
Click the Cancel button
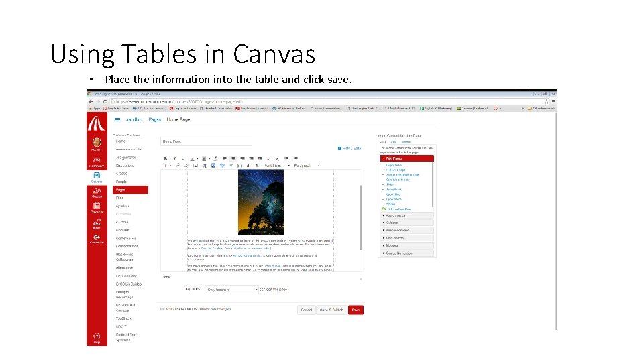(307, 310)
